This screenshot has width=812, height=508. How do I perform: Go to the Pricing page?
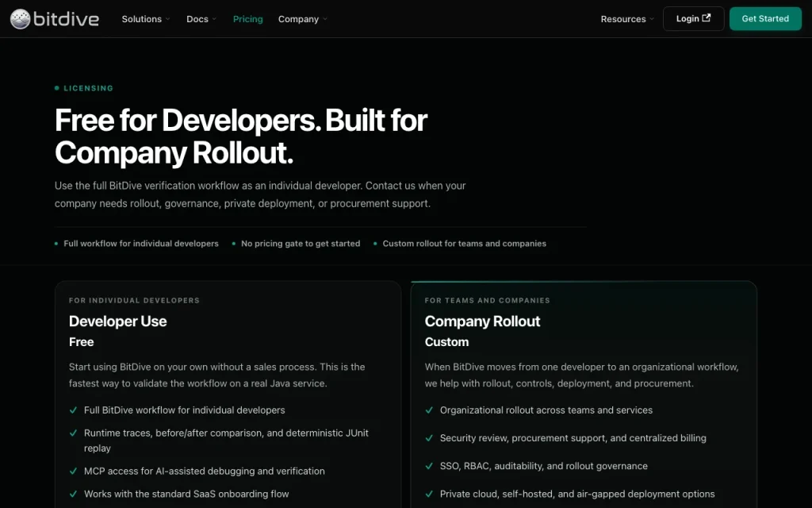(248, 19)
